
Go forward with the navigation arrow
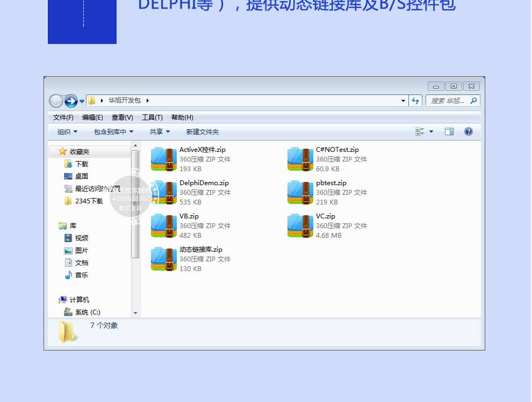(71, 100)
